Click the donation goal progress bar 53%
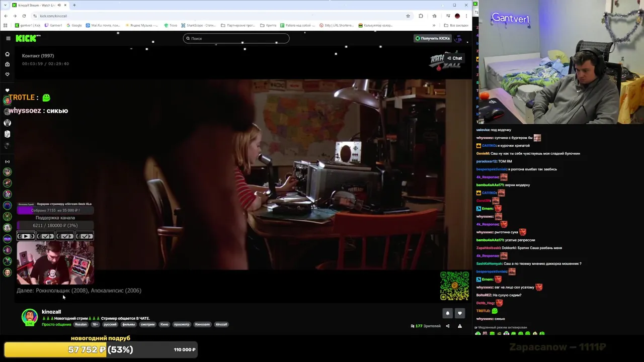644x362 pixels. (x=101, y=349)
